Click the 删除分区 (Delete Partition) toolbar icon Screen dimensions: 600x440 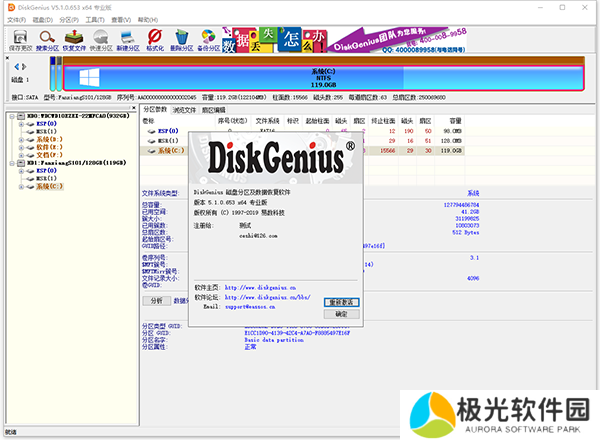(181, 41)
